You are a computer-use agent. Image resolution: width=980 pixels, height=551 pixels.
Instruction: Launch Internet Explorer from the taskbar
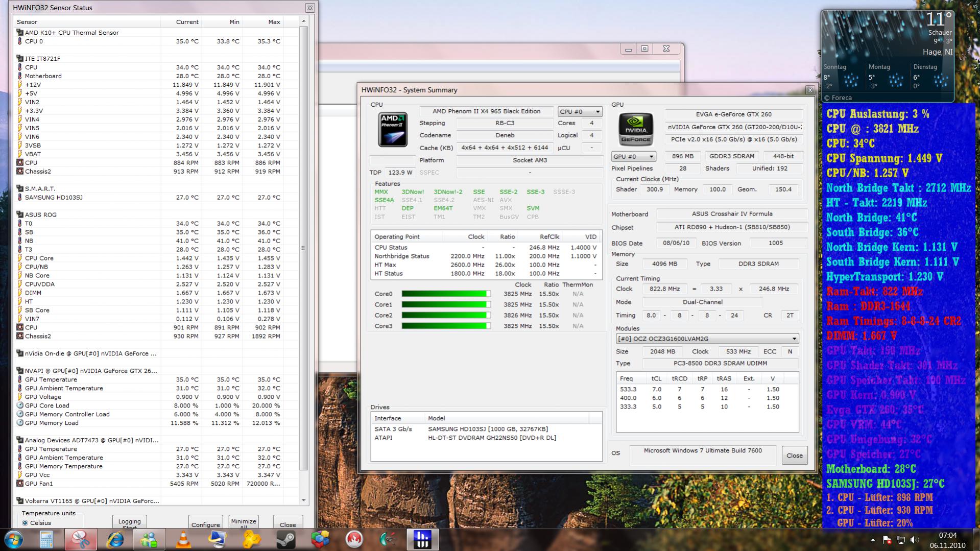115,539
